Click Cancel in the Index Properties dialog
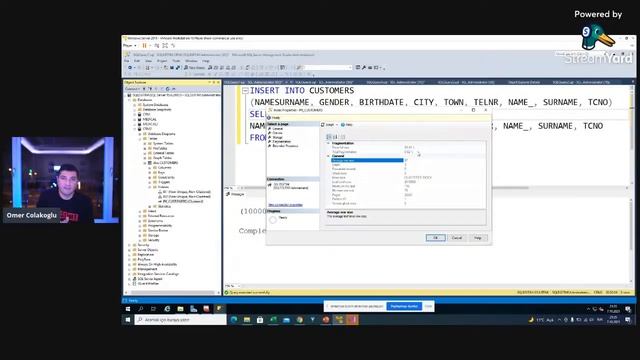Screen dimensions: 640x360 click(457, 238)
